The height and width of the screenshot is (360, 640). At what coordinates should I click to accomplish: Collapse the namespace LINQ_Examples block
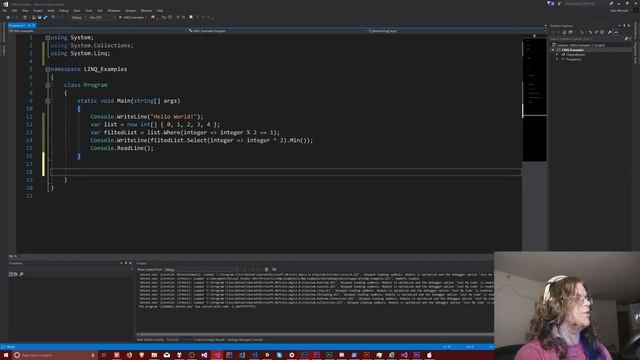coord(47,69)
